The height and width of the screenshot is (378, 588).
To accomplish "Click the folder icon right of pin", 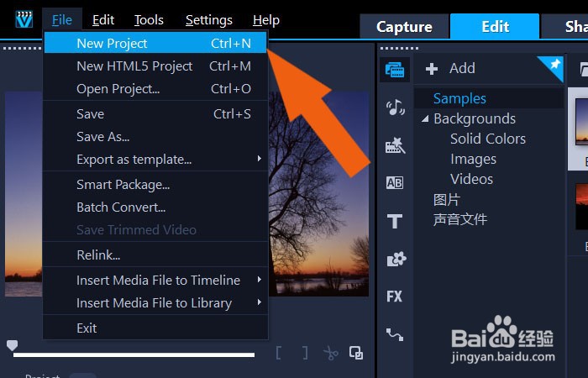I will click(x=584, y=70).
